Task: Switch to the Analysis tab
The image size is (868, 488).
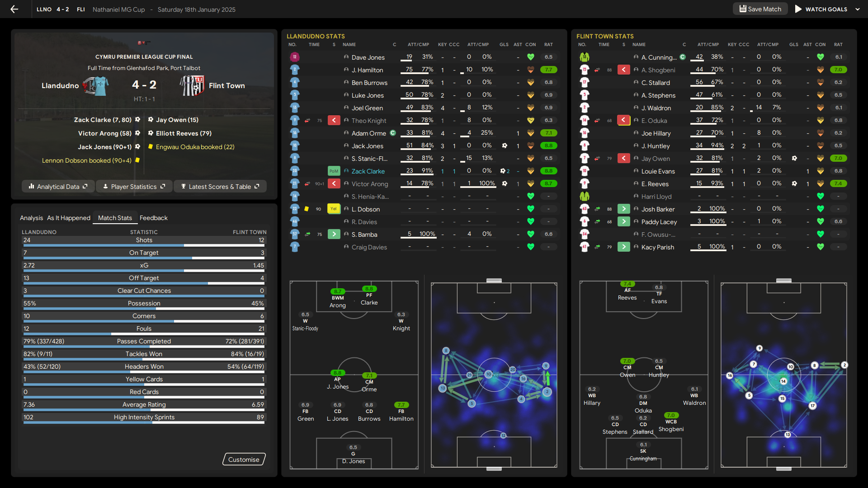Action: [x=31, y=218]
